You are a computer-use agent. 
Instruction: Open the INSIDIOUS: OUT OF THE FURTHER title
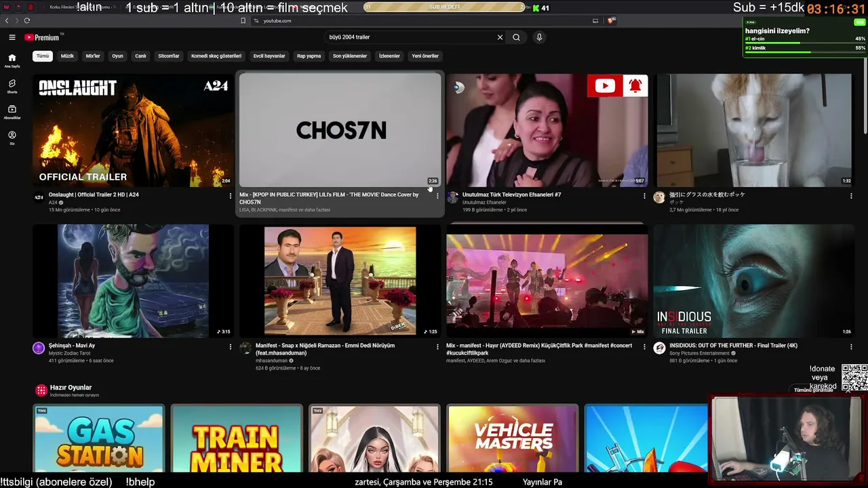[x=733, y=346]
